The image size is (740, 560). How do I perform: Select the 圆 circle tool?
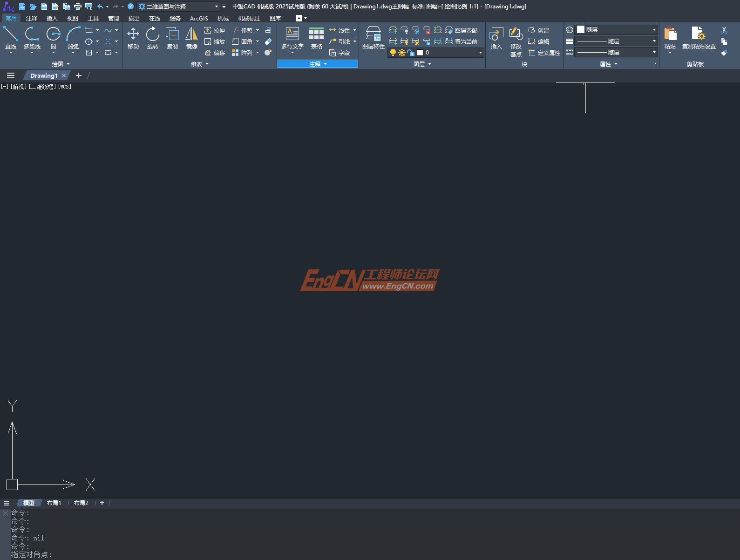coord(53,37)
